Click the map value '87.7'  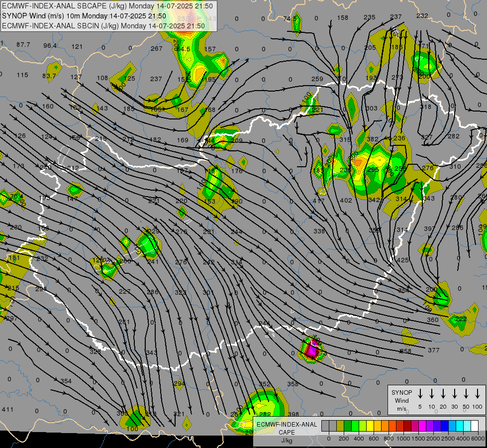click(x=23, y=45)
